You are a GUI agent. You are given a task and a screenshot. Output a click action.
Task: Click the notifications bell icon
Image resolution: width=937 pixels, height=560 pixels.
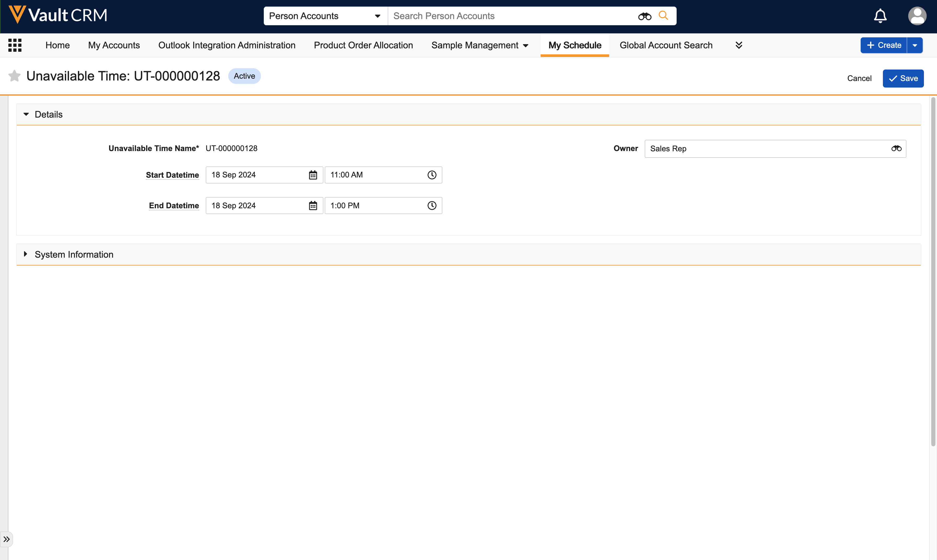point(880,16)
